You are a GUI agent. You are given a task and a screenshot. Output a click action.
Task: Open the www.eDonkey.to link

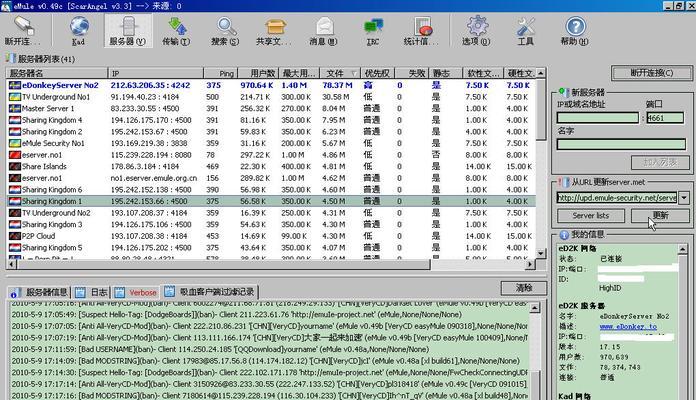coord(628,327)
